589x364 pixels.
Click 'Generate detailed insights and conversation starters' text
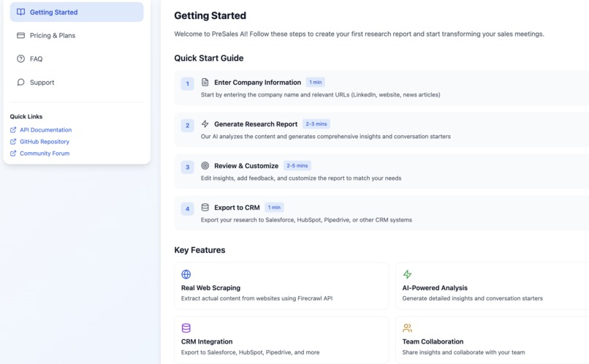click(472, 298)
